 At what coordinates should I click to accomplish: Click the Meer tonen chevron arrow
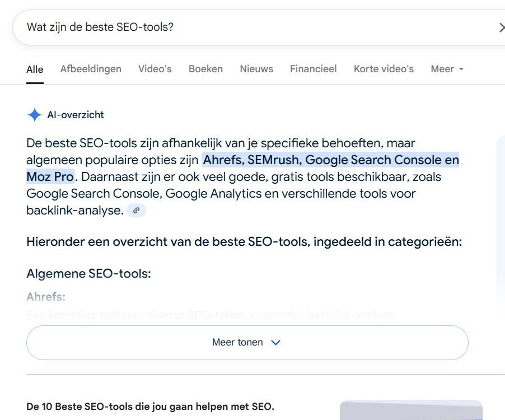[x=275, y=342]
